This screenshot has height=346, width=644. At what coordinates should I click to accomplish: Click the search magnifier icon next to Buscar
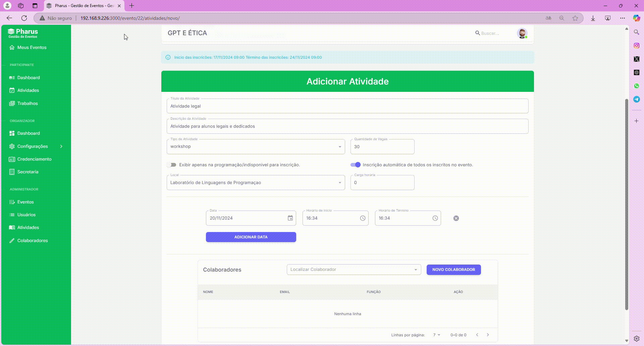(478, 33)
